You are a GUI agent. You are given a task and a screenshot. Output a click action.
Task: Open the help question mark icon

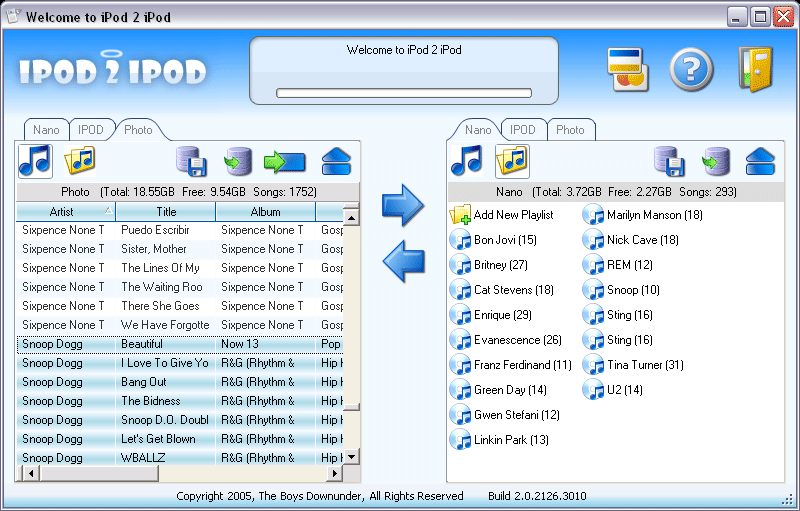coord(691,70)
